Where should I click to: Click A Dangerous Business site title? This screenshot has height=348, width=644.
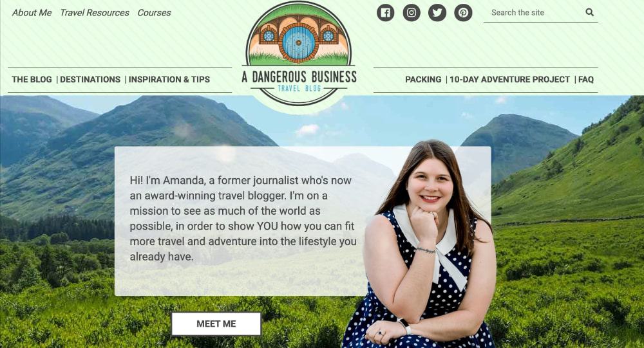tap(299, 77)
